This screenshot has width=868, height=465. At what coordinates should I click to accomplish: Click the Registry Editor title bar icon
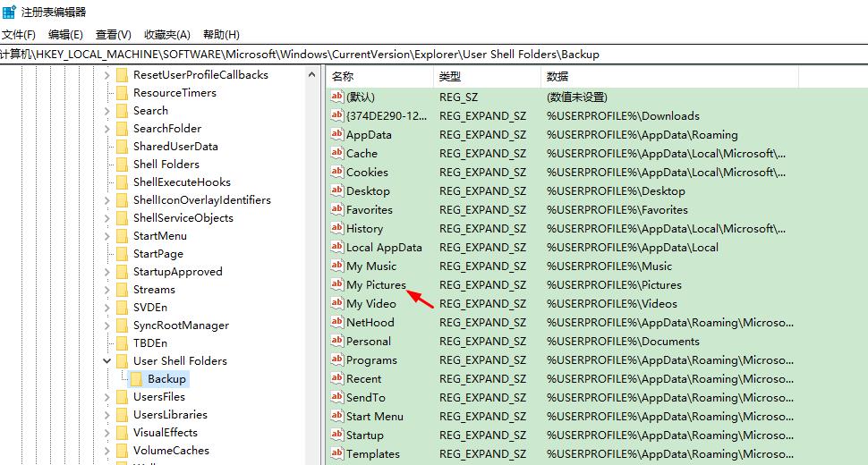pos(9,12)
